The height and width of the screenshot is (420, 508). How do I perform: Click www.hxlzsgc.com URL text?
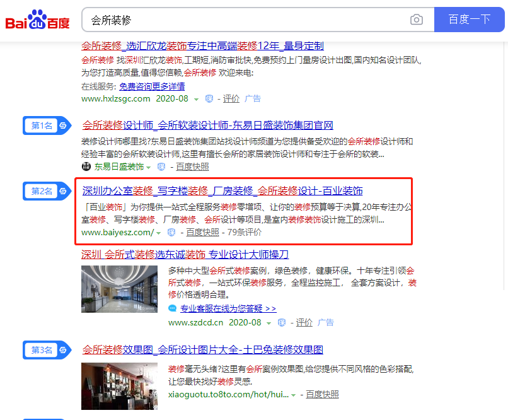click(116, 98)
